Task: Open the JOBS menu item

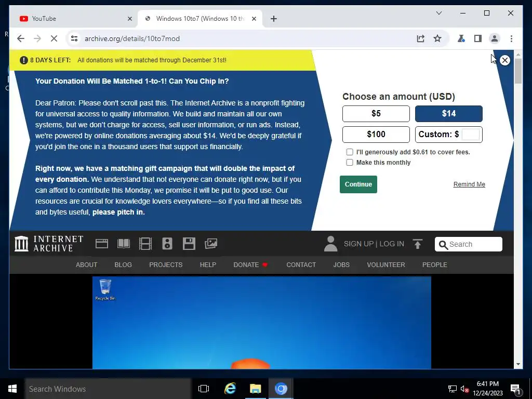Action: point(341,264)
